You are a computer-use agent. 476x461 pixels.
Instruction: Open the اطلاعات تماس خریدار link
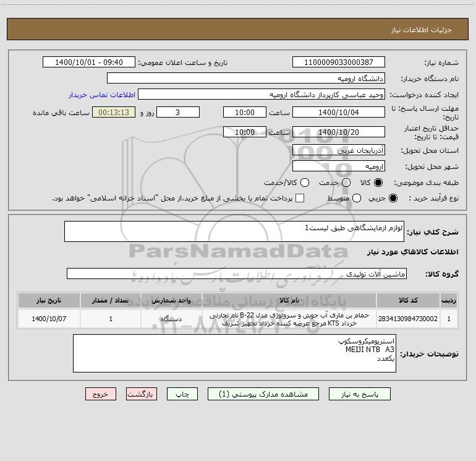102,95
